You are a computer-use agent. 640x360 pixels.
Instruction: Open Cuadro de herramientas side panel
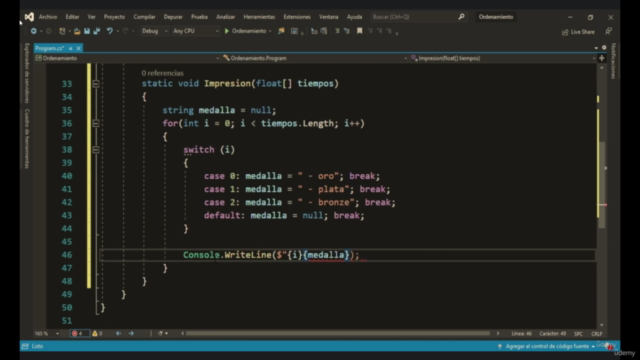(27, 138)
